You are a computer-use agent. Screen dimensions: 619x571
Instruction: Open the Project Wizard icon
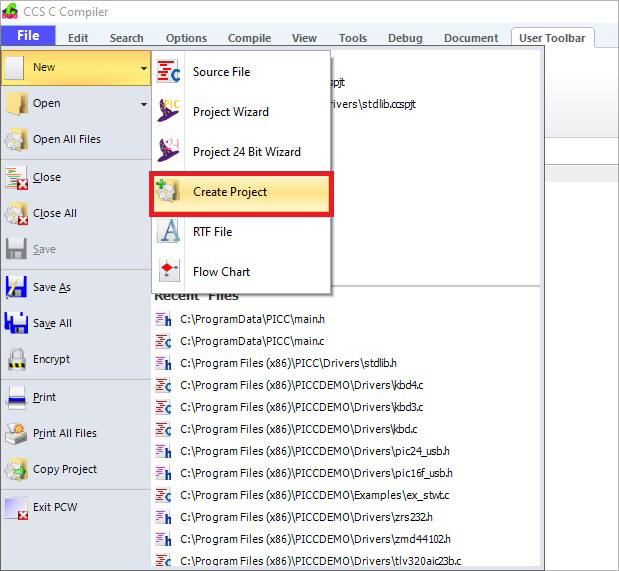point(169,112)
